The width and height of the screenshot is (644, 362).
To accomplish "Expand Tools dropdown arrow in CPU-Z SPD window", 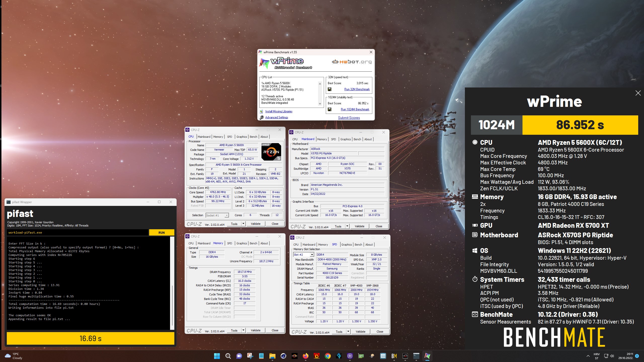I will [348, 332].
